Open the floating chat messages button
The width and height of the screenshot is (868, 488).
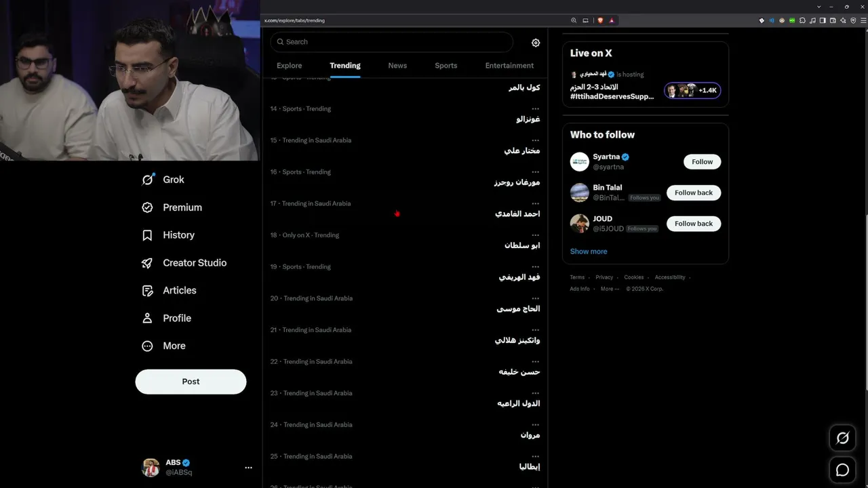tap(843, 470)
